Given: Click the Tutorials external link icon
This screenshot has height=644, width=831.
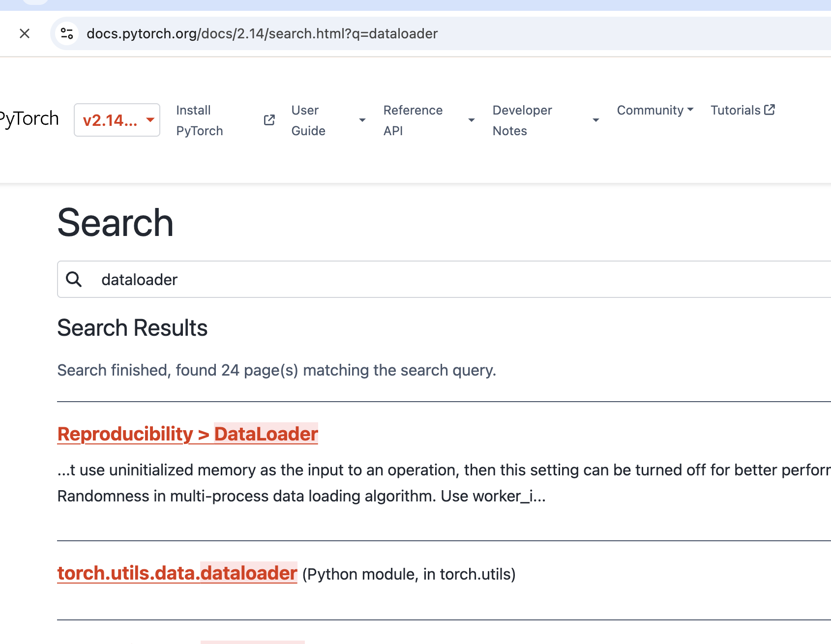Looking at the screenshot, I should pos(770,110).
